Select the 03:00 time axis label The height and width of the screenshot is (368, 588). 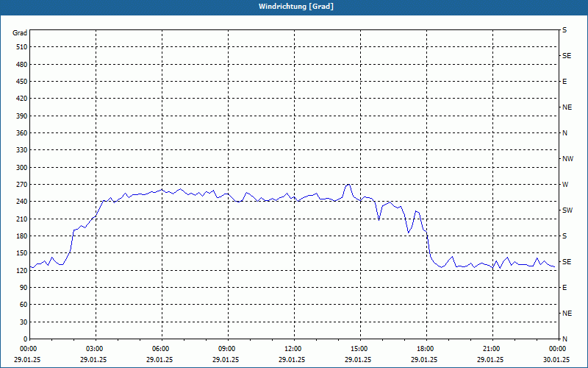(x=96, y=349)
